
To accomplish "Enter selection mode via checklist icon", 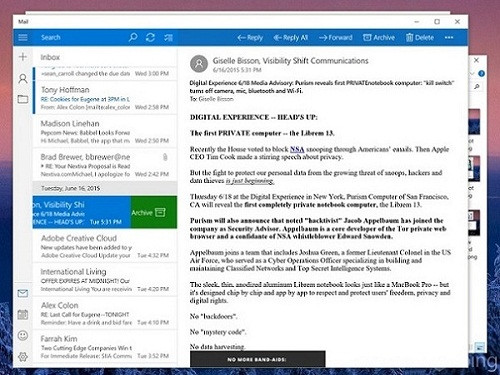I will [x=168, y=38].
